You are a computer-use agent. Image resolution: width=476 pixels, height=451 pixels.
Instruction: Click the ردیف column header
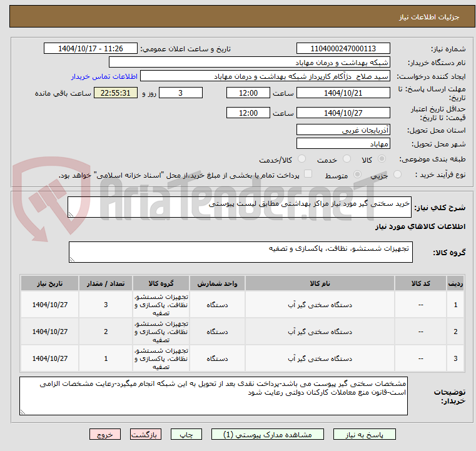[455, 283]
